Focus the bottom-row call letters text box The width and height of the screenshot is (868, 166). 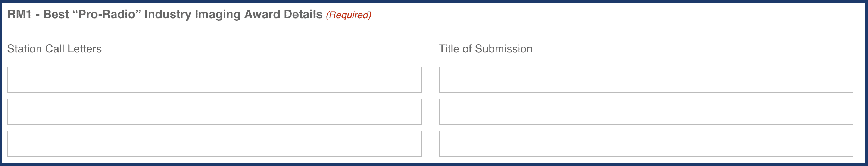(214, 144)
